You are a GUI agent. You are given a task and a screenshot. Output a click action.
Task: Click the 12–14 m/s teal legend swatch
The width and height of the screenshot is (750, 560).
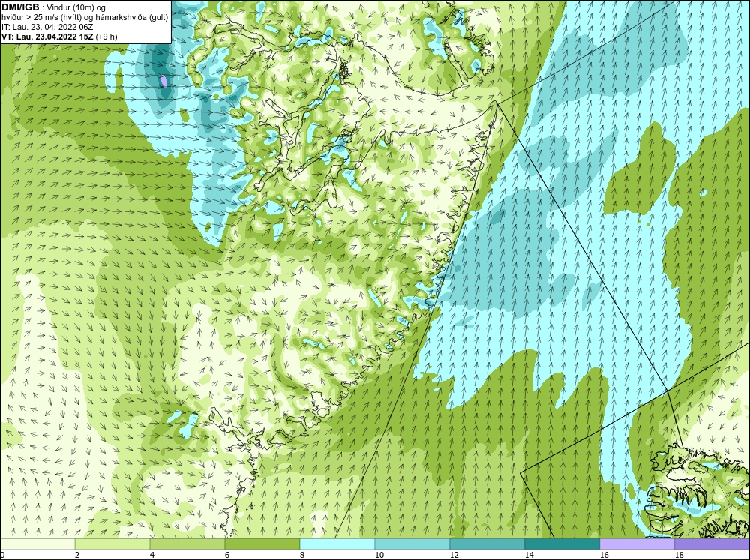pyautogui.click(x=487, y=544)
